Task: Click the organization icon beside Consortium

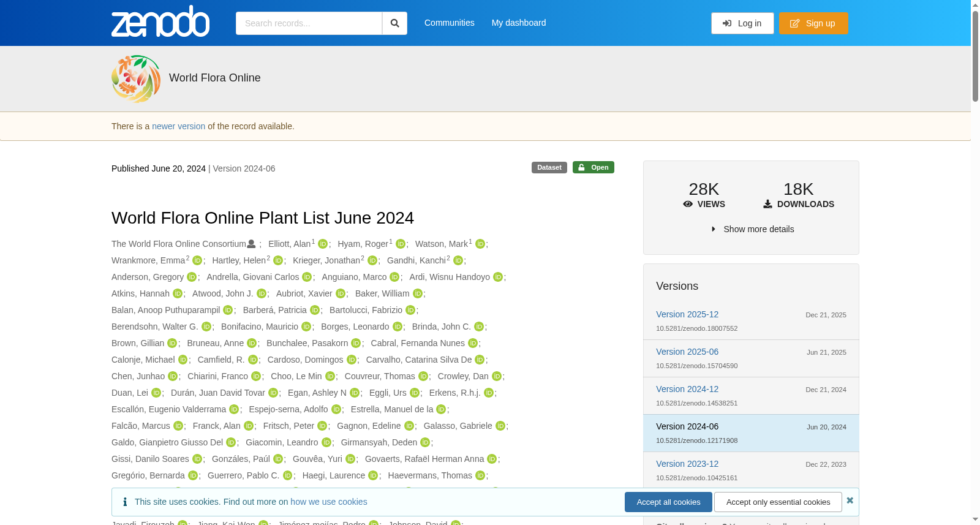Action: pos(251,244)
